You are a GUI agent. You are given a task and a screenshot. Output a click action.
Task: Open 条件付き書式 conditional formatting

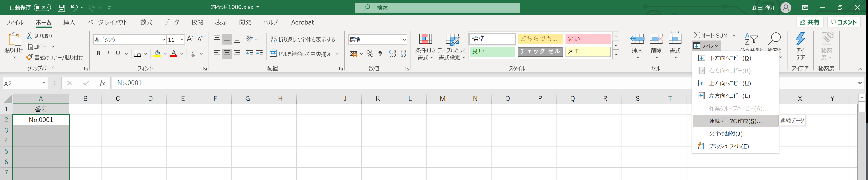click(426, 46)
